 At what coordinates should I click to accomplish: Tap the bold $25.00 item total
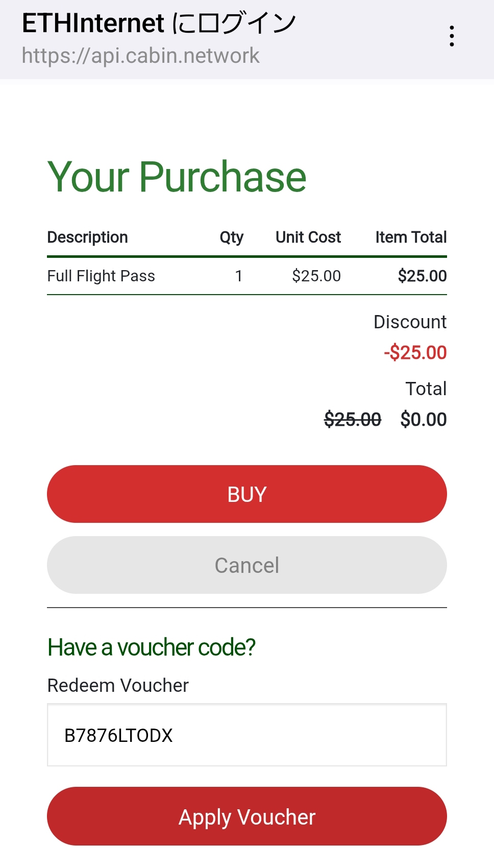click(x=422, y=276)
